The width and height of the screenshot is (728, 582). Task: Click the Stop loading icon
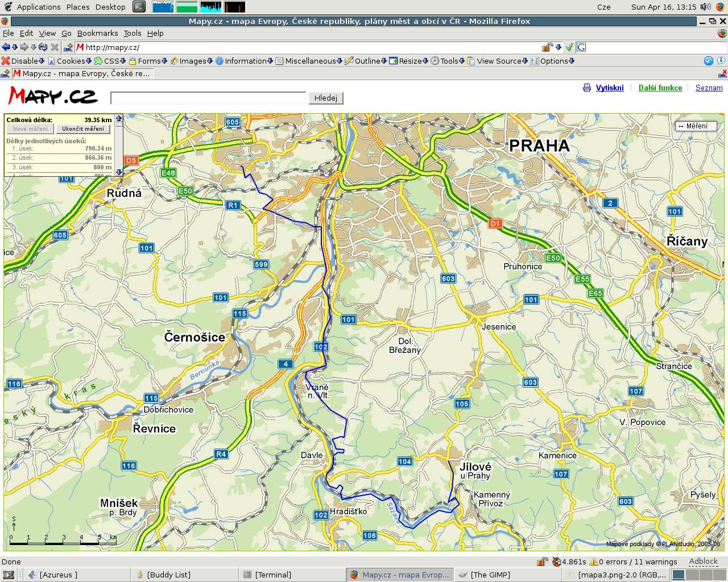(x=55, y=47)
